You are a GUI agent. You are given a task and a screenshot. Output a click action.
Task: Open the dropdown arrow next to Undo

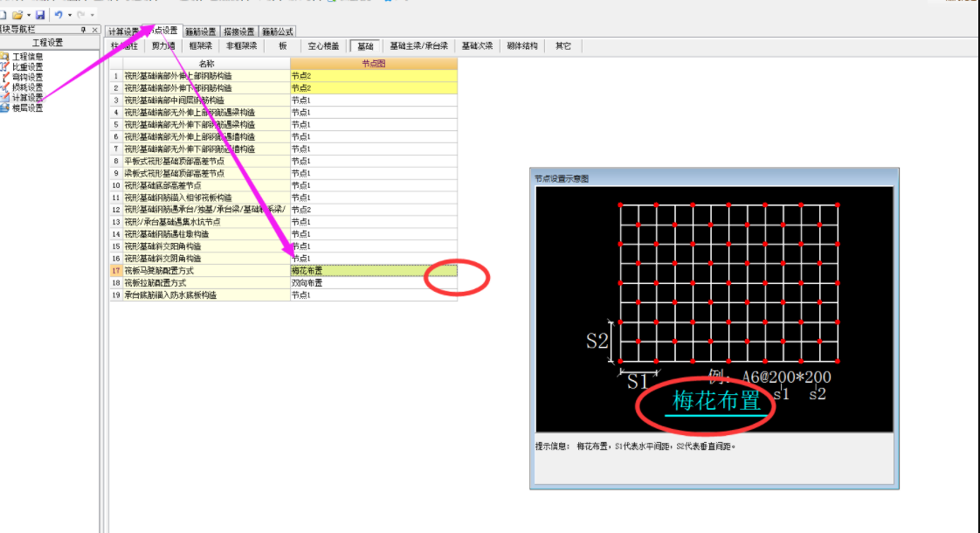tap(69, 15)
